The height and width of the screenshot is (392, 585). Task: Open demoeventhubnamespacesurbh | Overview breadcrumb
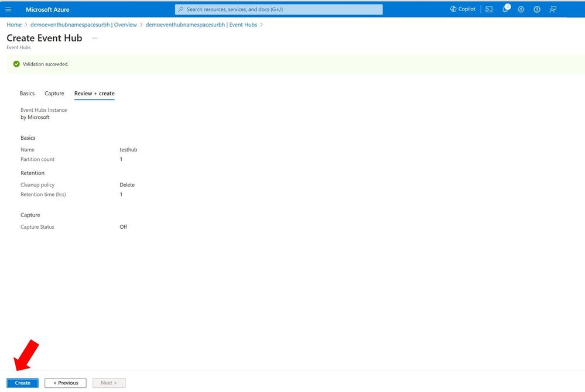coord(84,25)
